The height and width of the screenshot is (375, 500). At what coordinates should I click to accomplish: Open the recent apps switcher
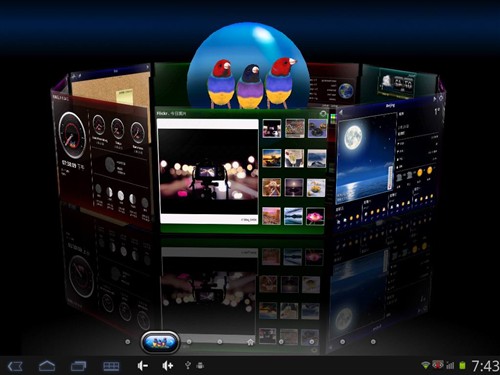[x=78, y=366]
